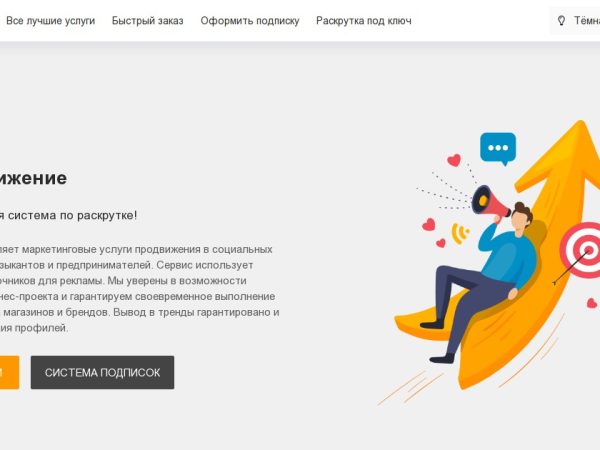Click the heart below the target
The height and width of the screenshot is (450, 600).
[x=592, y=303]
